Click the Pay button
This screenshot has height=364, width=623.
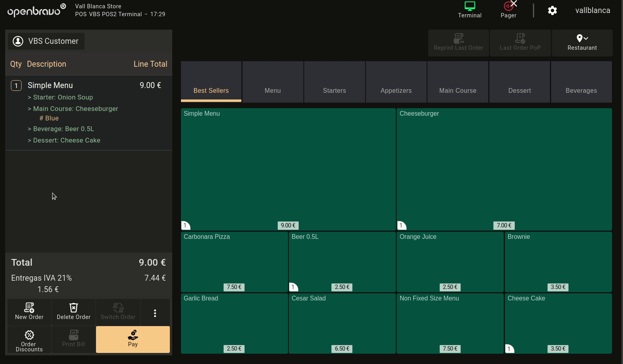click(x=133, y=339)
